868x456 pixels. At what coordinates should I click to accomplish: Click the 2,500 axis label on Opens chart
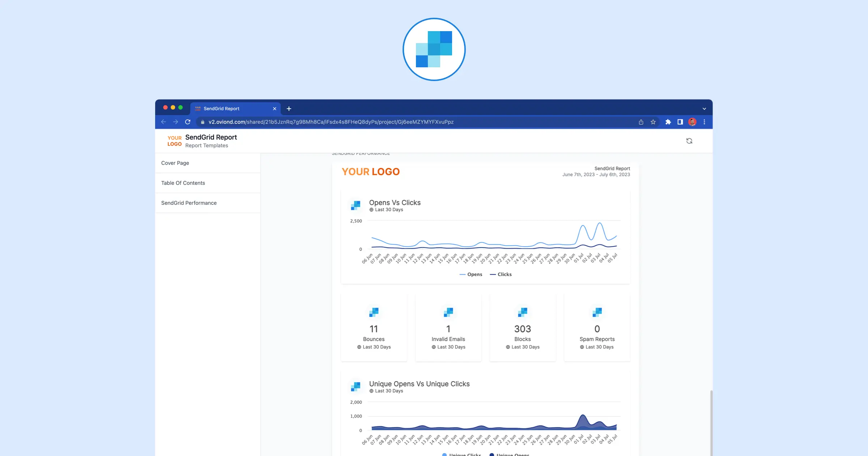point(356,221)
